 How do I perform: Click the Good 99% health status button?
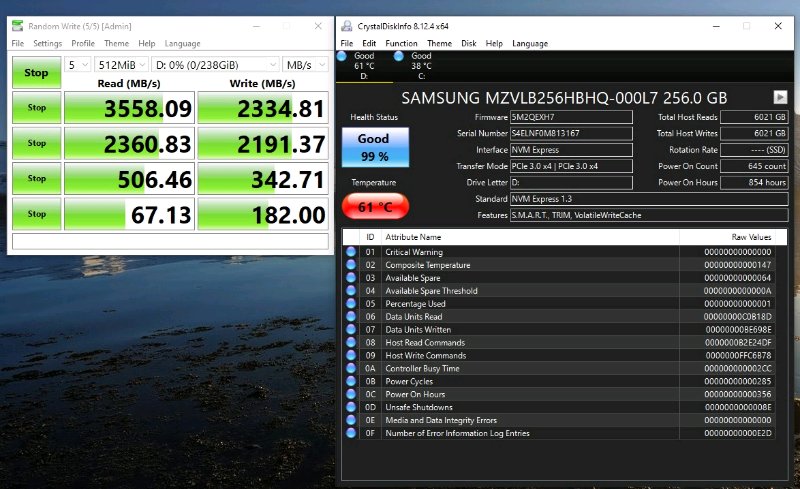(x=373, y=146)
